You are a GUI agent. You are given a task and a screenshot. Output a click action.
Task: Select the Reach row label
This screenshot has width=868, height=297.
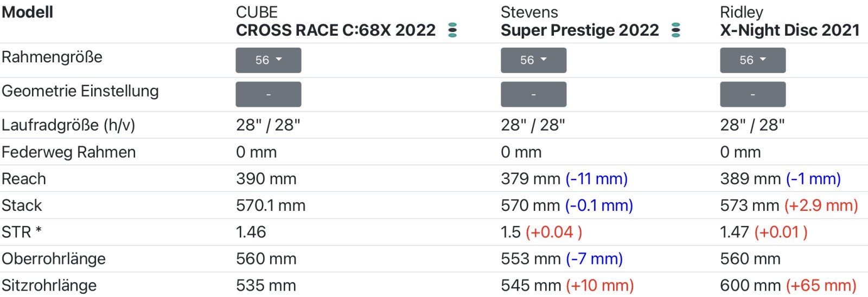pyautogui.click(x=24, y=179)
